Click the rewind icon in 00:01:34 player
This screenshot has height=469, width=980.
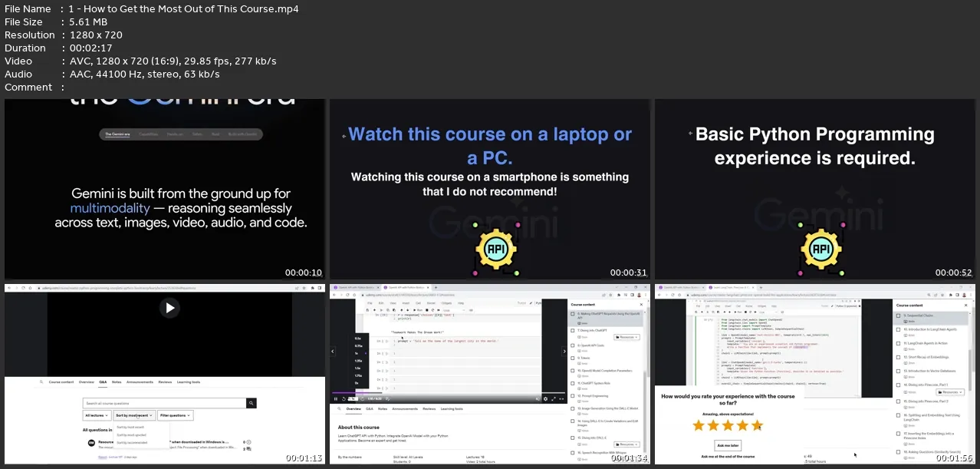[x=344, y=399]
